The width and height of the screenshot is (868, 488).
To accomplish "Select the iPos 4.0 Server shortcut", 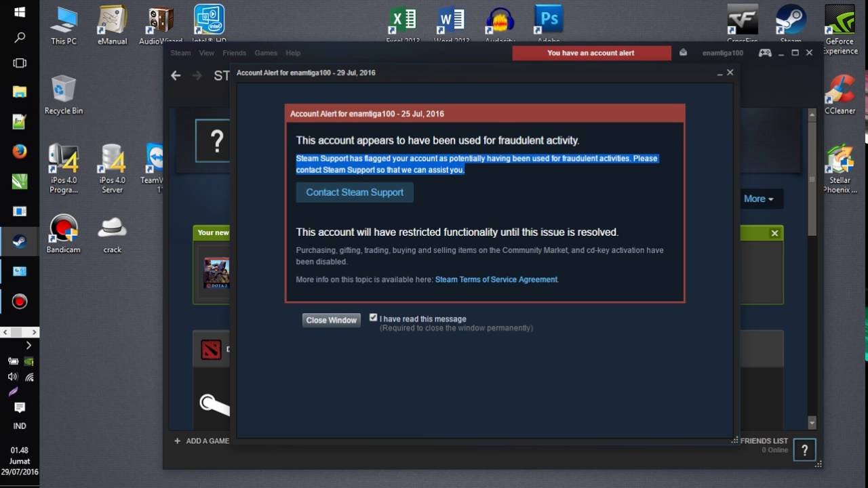I will click(112, 169).
